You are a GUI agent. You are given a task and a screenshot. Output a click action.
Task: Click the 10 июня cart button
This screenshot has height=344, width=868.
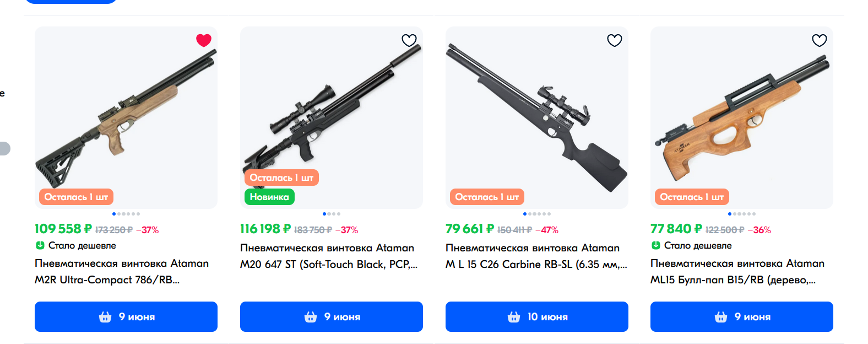coord(537,316)
